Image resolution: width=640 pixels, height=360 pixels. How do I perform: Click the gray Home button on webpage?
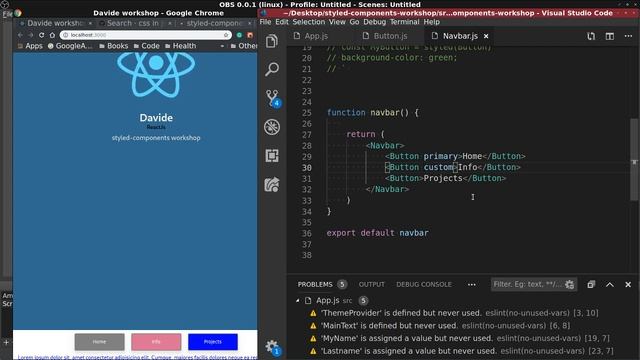click(x=100, y=342)
